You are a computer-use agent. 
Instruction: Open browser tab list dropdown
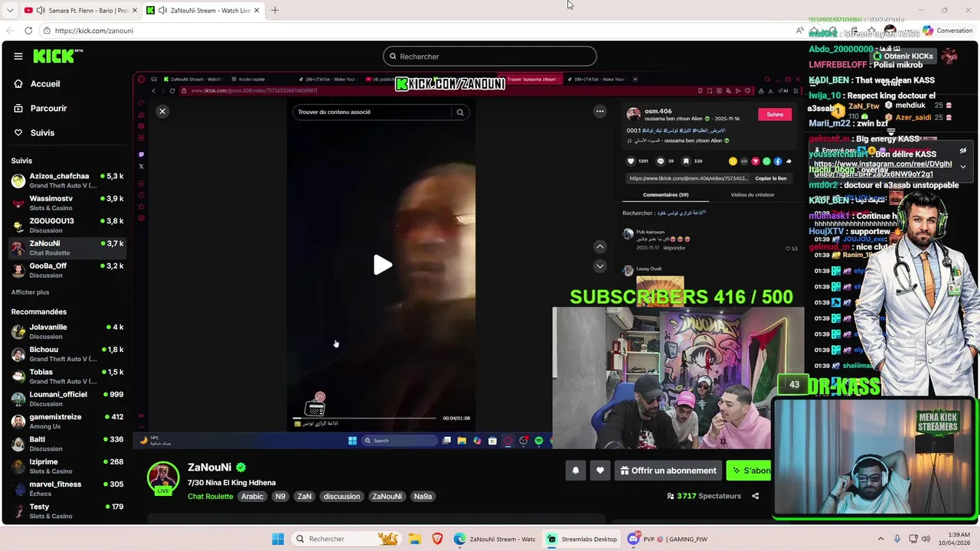10,10
